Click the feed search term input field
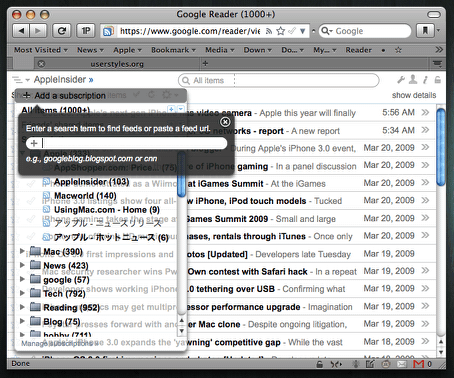The height and width of the screenshot is (378, 454). 127,143
